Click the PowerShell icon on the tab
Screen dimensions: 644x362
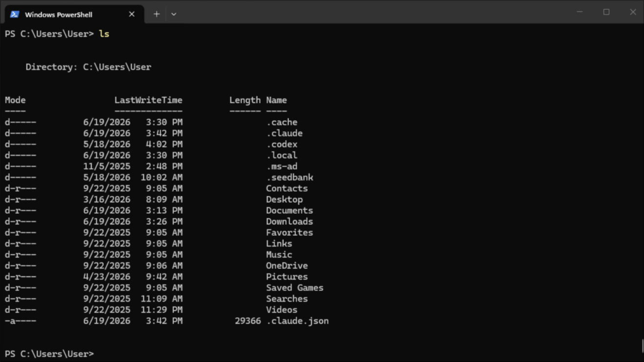[15, 14]
